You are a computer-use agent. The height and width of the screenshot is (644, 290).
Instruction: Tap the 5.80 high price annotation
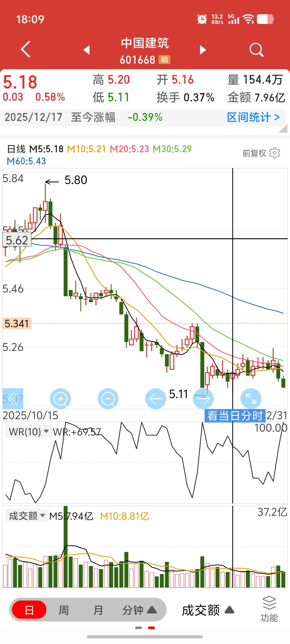[x=76, y=180]
